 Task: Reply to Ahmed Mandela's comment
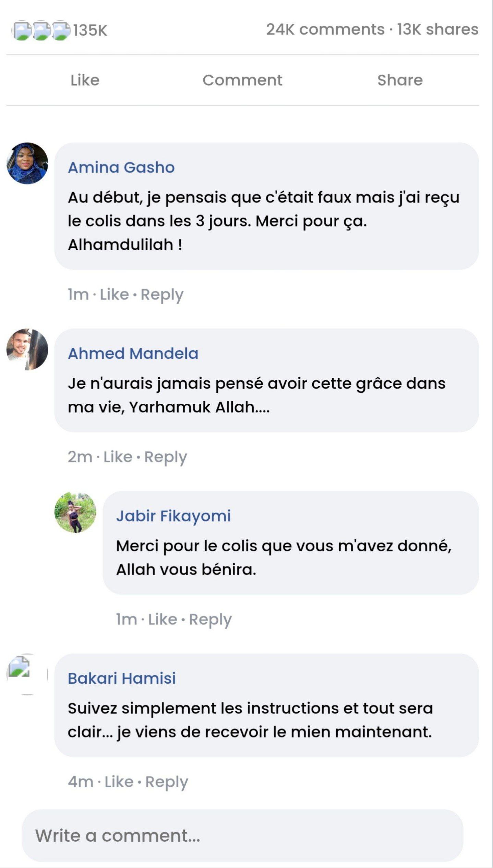[x=166, y=457]
